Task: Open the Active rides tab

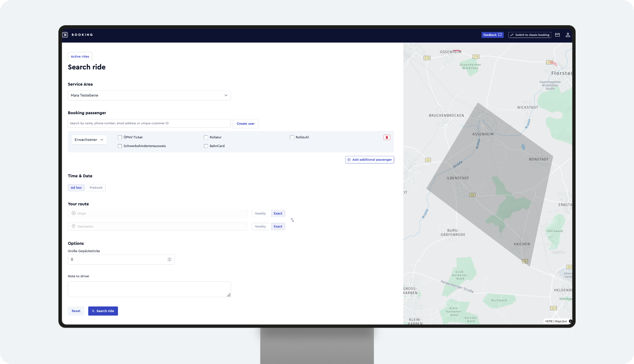Action: pos(80,57)
